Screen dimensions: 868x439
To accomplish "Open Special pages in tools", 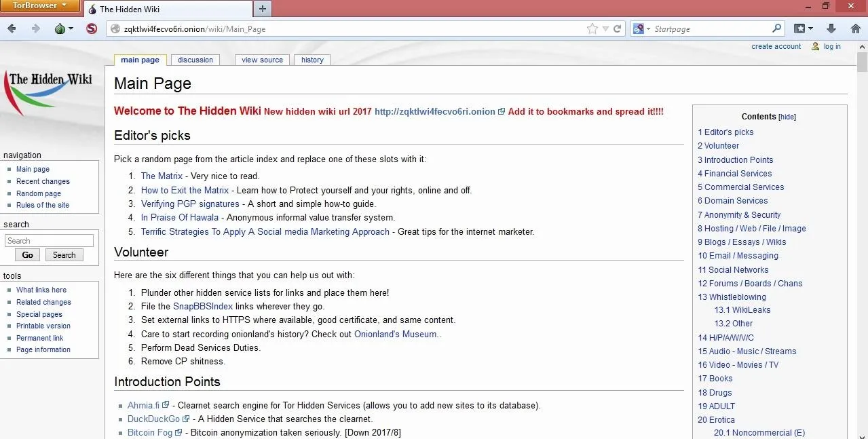I will 39,314.
